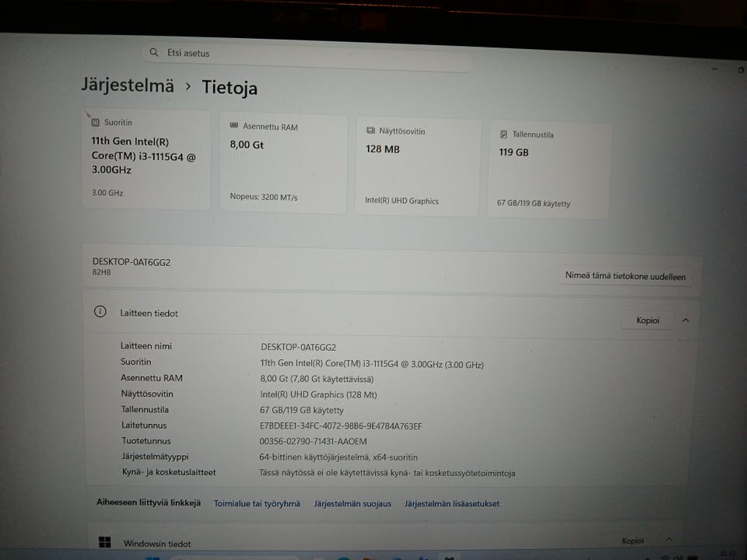Open the Näyttösovitin 128 MB card
This screenshot has height=560, width=747.
click(417, 167)
